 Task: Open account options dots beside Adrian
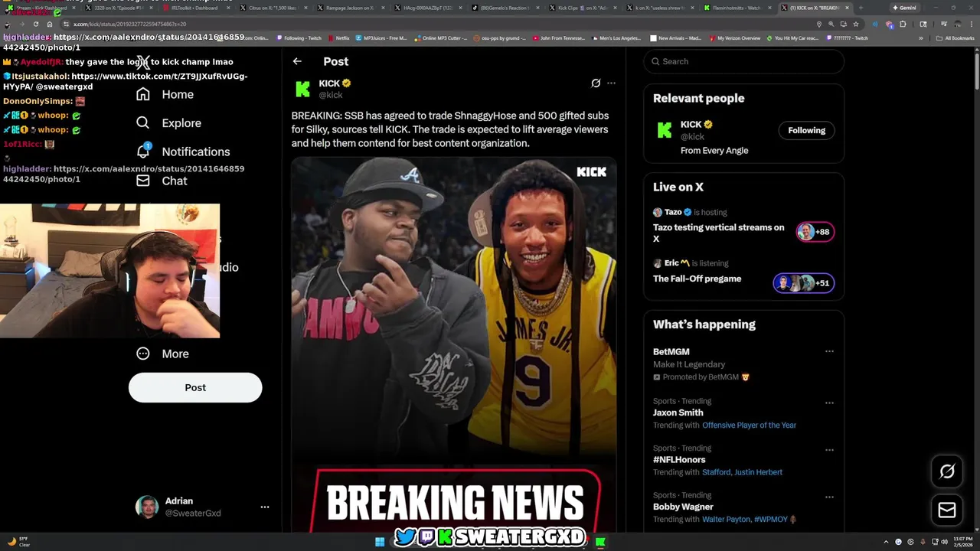point(264,507)
